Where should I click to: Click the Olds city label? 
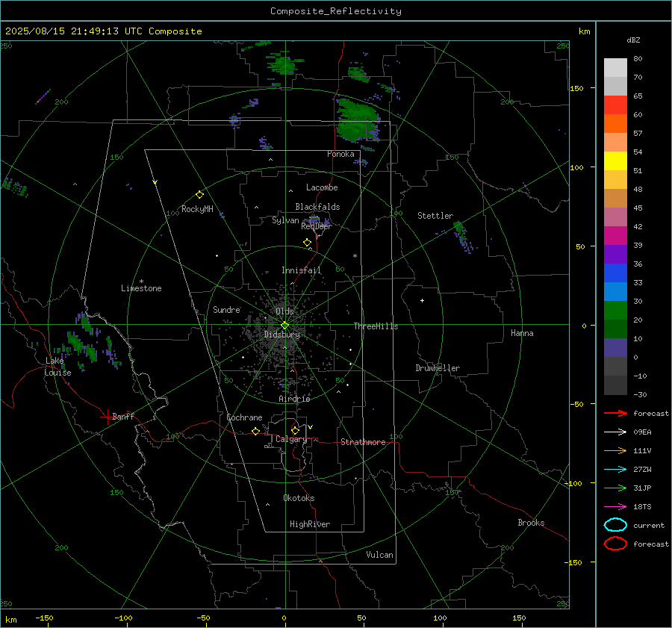[284, 311]
